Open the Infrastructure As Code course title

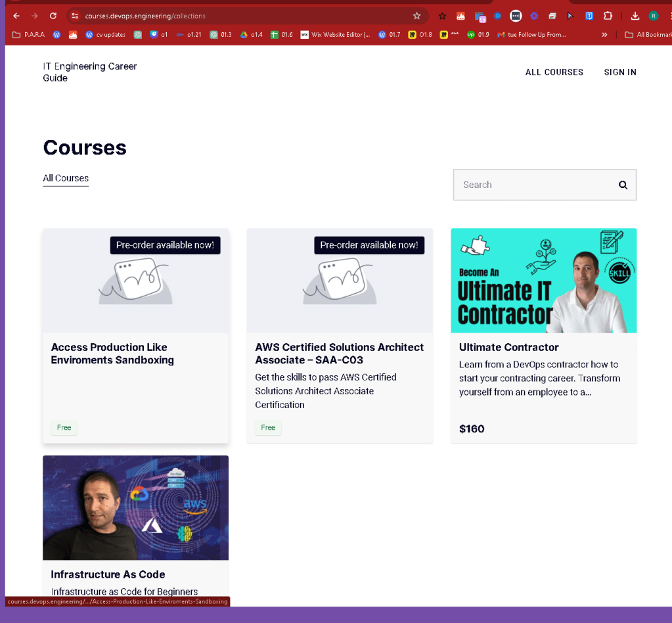(x=108, y=574)
